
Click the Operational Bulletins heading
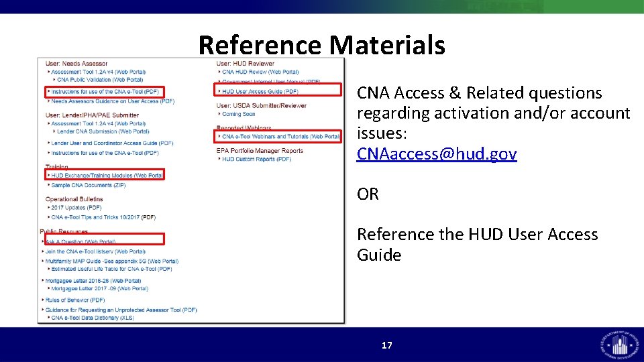click(74, 199)
